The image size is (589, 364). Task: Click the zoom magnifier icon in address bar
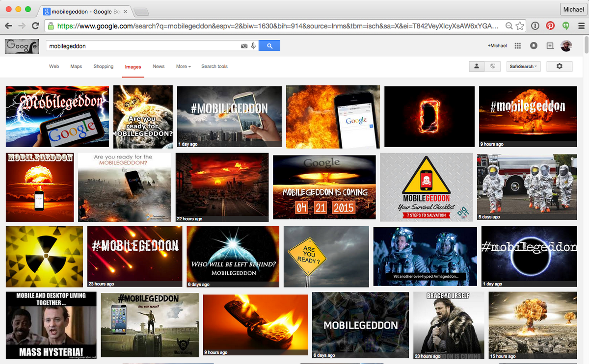tap(509, 26)
